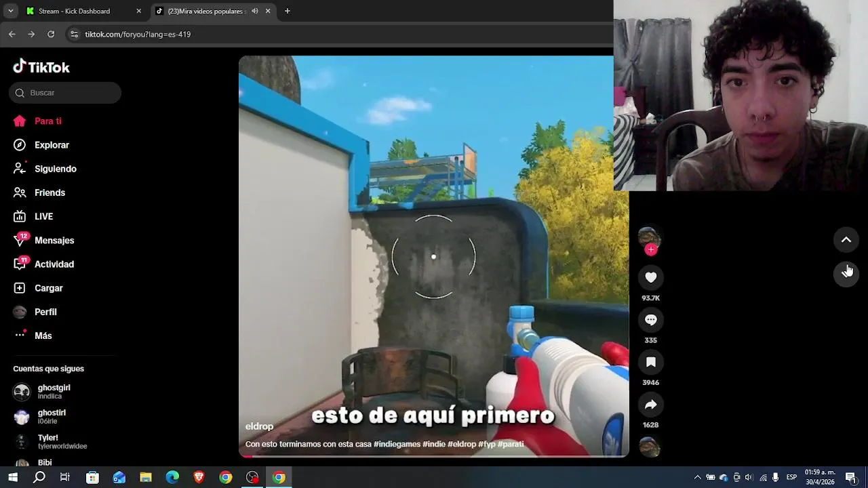
Task: Click the #eldrop hashtag
Action: 462,444
